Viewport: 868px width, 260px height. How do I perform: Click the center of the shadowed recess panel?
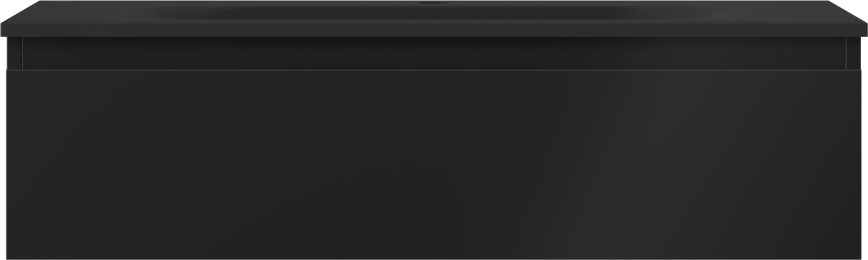coord(434,53)
